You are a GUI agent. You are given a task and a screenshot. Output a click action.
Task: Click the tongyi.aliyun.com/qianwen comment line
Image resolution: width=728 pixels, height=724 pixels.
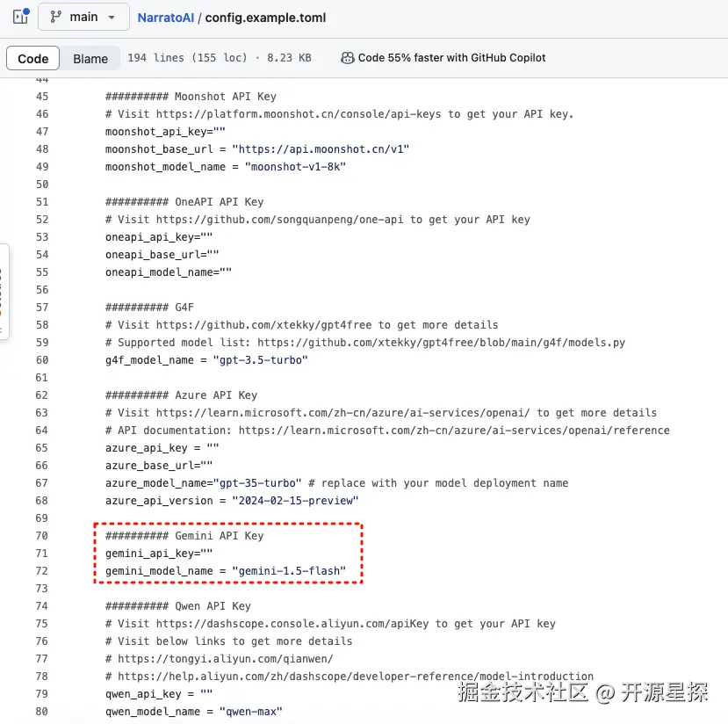220,659
